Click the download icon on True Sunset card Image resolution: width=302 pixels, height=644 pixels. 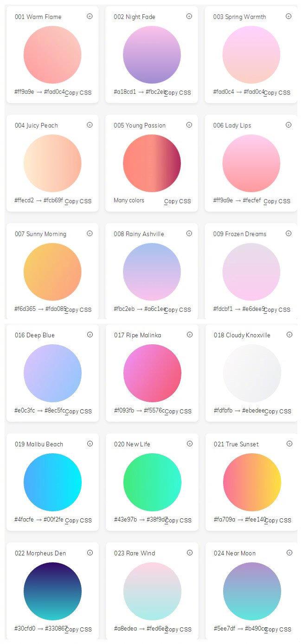click(289, 444)
